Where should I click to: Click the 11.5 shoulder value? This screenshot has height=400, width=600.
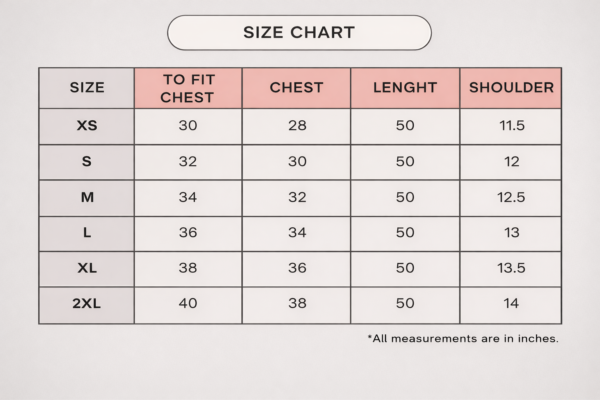511,126
